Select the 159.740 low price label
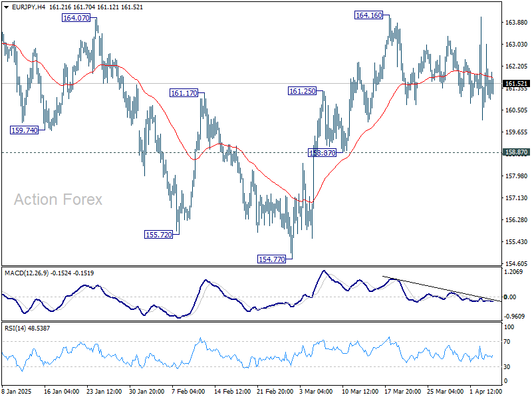Screen dimensions: 532x399 (25, 130)
